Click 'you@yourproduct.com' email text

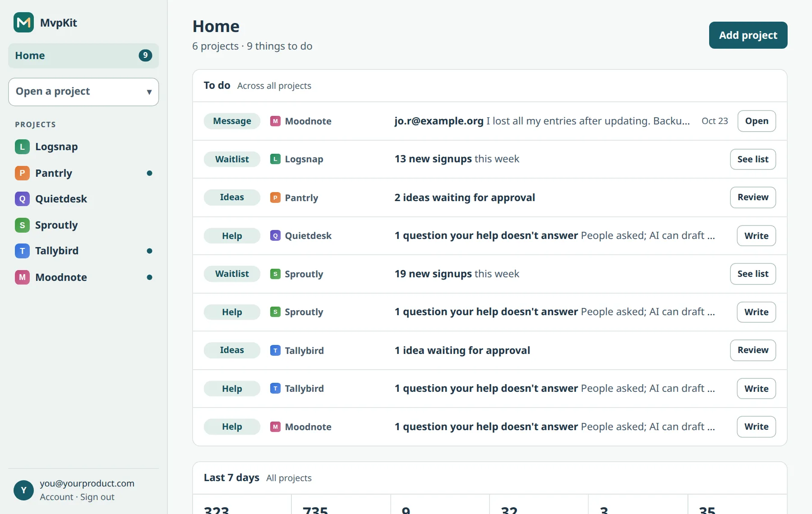87,483
